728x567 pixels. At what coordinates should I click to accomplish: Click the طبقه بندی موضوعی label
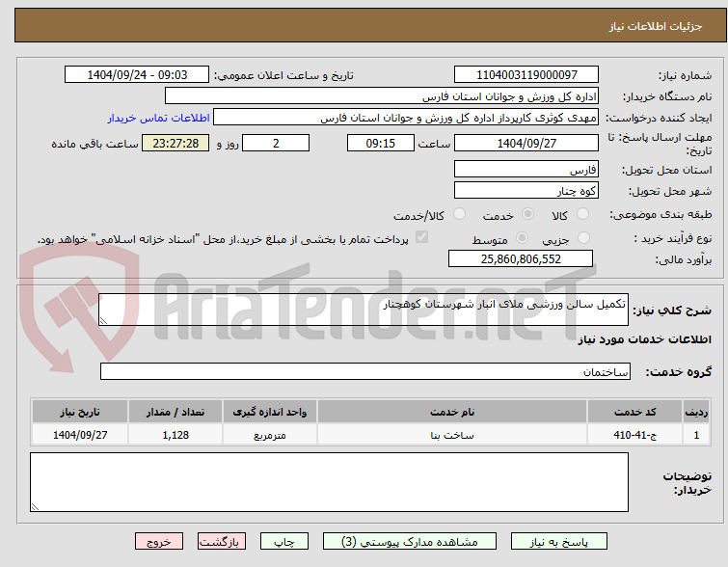(661, 214)
